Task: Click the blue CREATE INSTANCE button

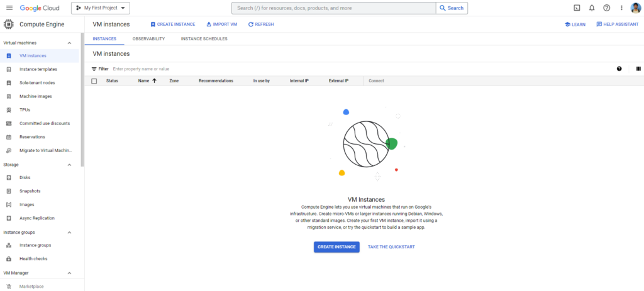Action: [x=337, y=247]
